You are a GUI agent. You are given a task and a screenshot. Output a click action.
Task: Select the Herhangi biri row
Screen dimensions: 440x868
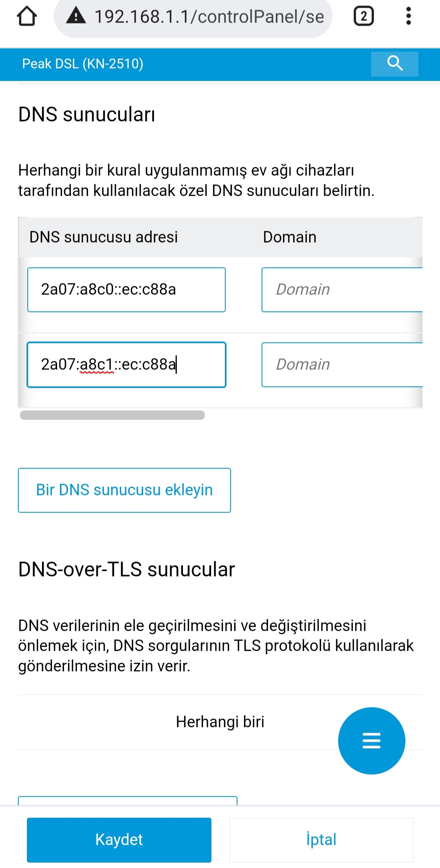[220, 722]
